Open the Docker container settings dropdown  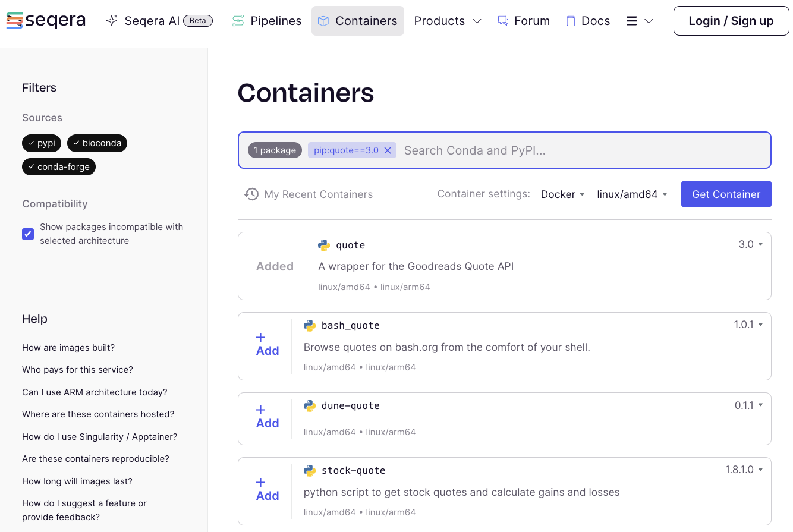[562, 194]
